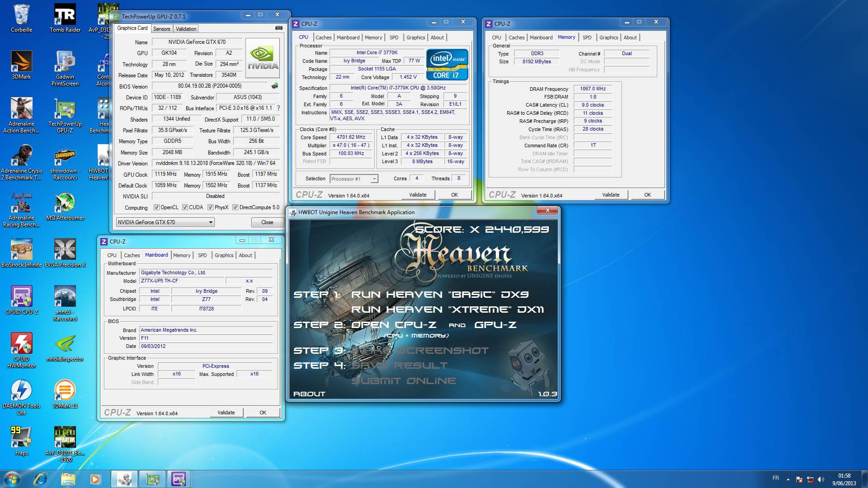868x488 pixels.
Task: Launch the Tomb Raider desktop shortcut
Action: click(x=65, y=18)
